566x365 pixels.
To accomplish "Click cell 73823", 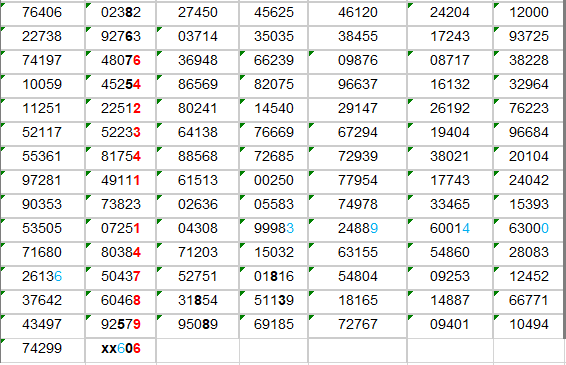I will click(121, 205).
